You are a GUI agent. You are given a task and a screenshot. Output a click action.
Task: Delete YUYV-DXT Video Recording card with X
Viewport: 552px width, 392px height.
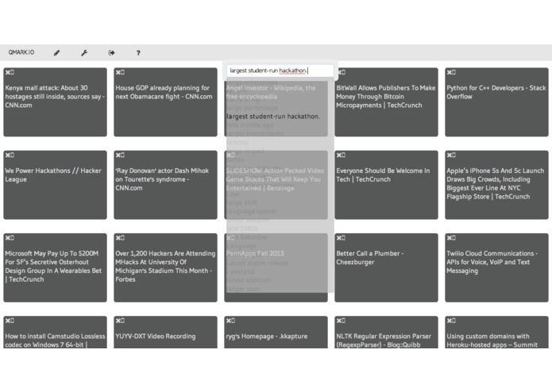[118, 321]
